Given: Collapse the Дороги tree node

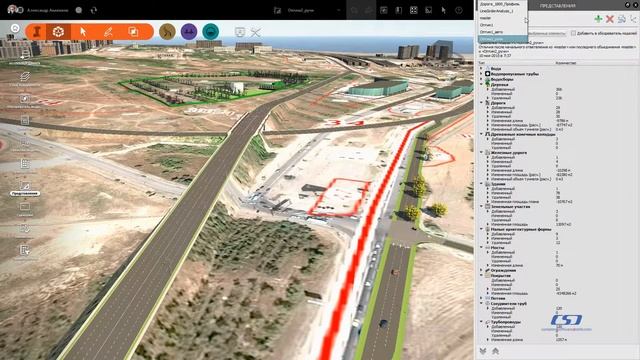Looking at the screenshot, I should 482,103.
